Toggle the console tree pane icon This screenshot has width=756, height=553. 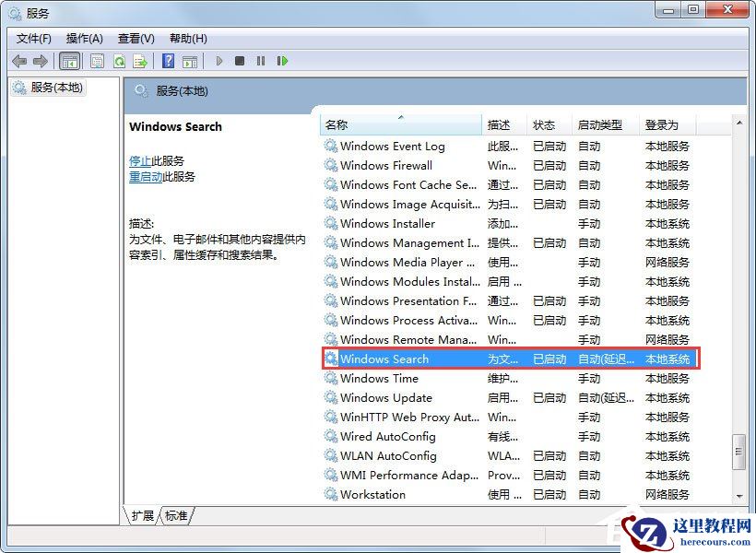[x=70, y=61]
